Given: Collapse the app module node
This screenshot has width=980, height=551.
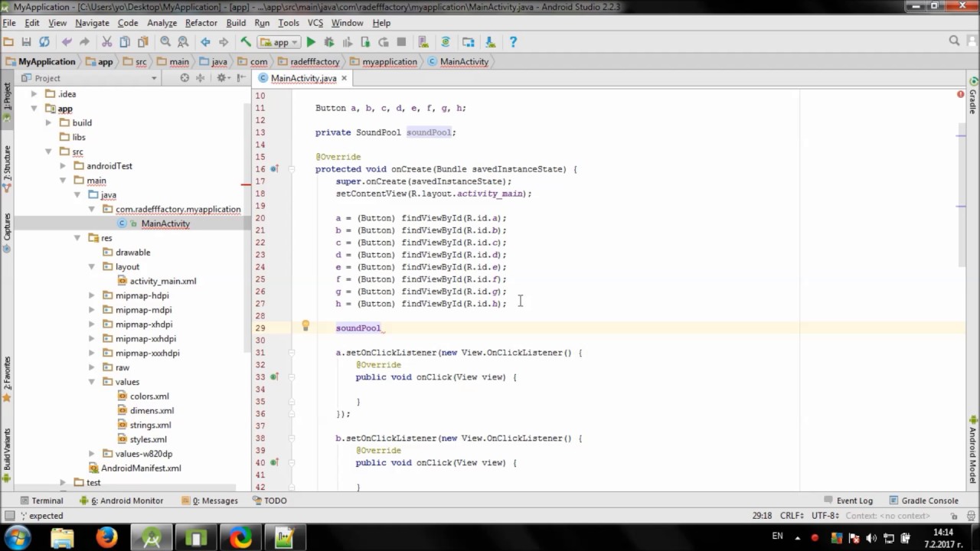Looking at the screenshot, I should (x=34, y=109).
